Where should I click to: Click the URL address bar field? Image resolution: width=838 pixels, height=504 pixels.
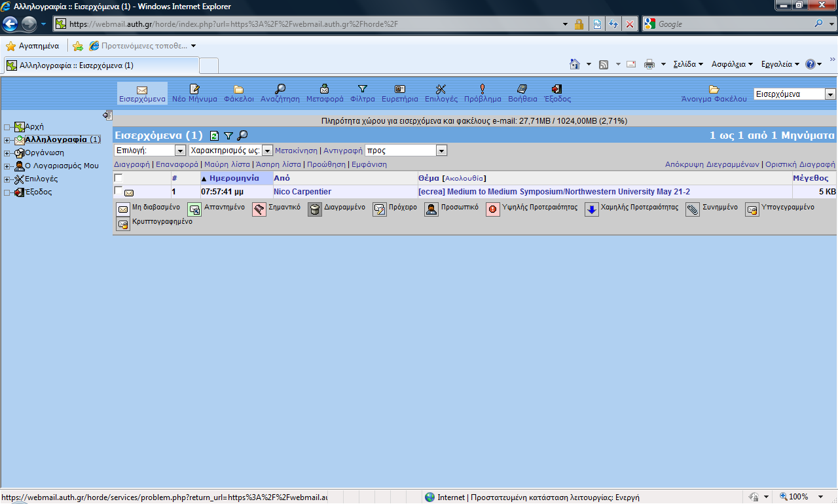(x=314, y=24)
